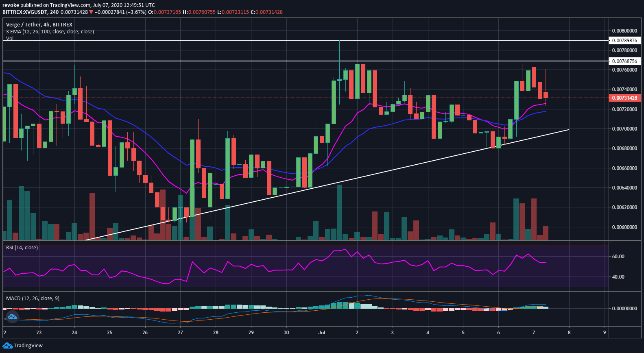Click the 0.00660000 price axis label
Viewport: 644px width, 353px height.
624,168
